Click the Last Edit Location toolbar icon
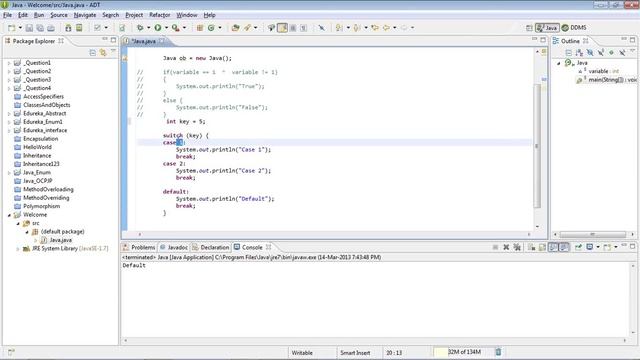Image resolution: width=640 pixels, height=360 pixels. point(375,28)
